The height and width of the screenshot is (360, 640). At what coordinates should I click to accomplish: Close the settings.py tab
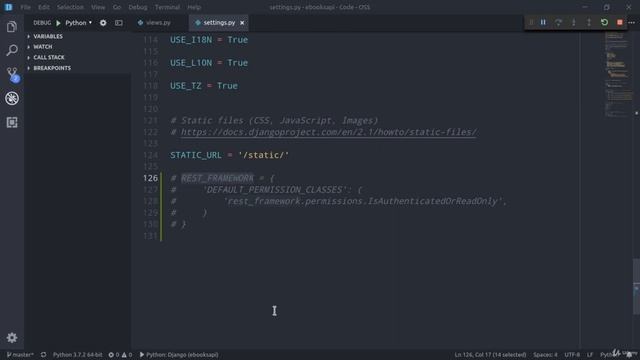click(242, 23)
